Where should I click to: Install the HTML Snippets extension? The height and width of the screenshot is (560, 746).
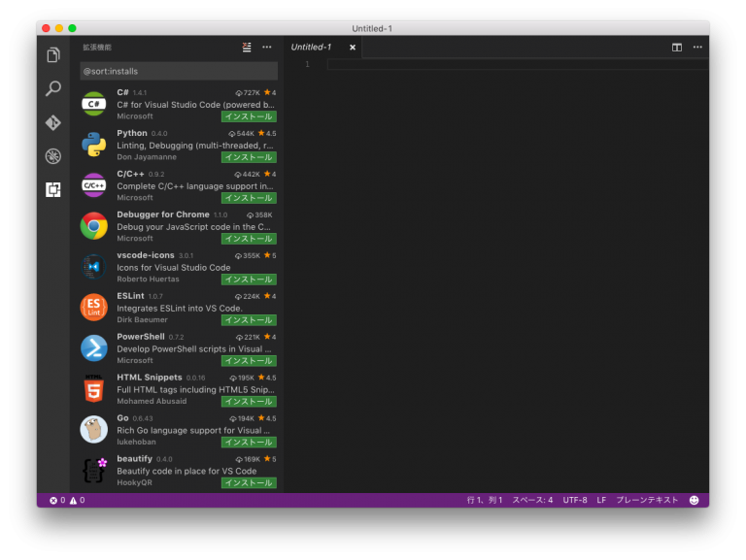pos(249,402)
